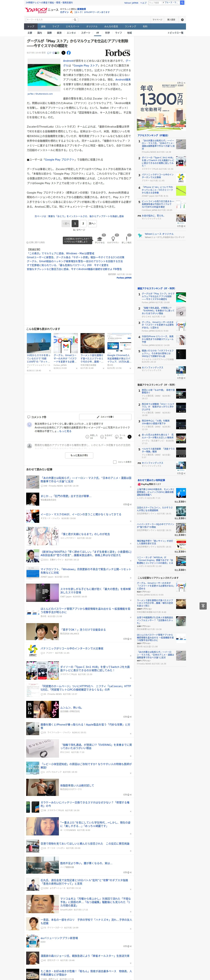
Task: Select the ランキング navigation tab
Action: (x=130, y=27)
